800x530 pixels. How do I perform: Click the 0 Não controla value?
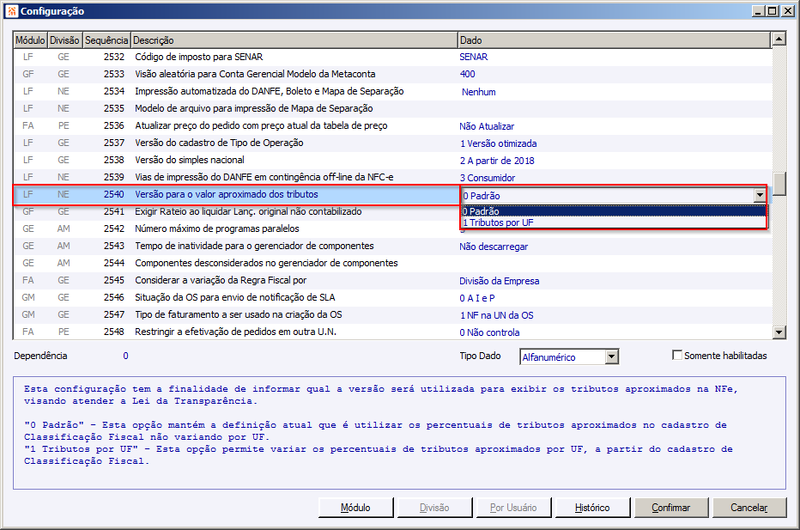pyautogui.click(x=489, y=332)
